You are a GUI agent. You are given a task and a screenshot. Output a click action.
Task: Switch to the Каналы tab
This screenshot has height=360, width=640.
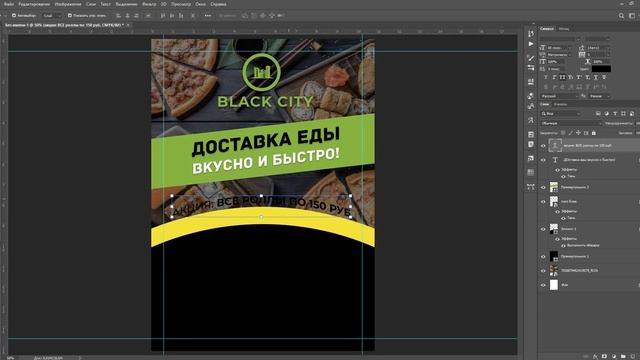click(x=560, y=104)
